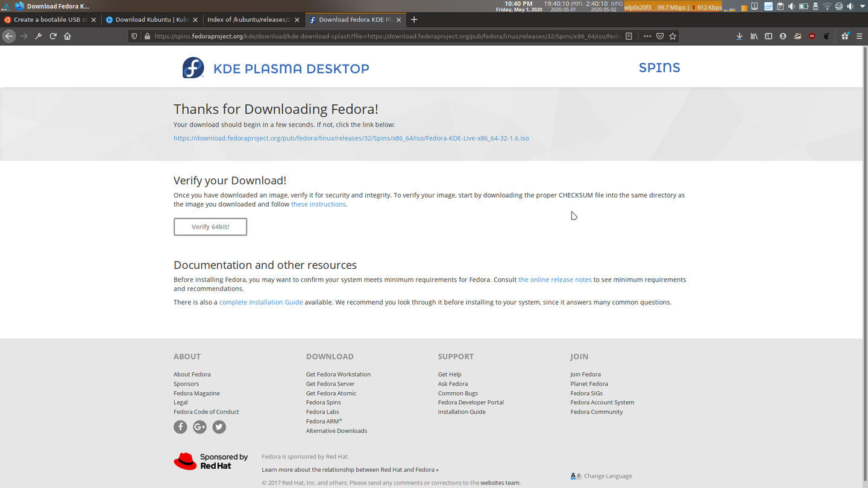This screenshot has height=488, width=868.
Task: Open the What's New gift icon
Action: click(845, 36)
